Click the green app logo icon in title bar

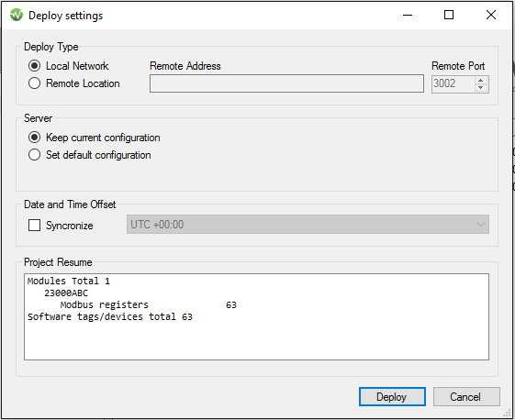[17, 15]
